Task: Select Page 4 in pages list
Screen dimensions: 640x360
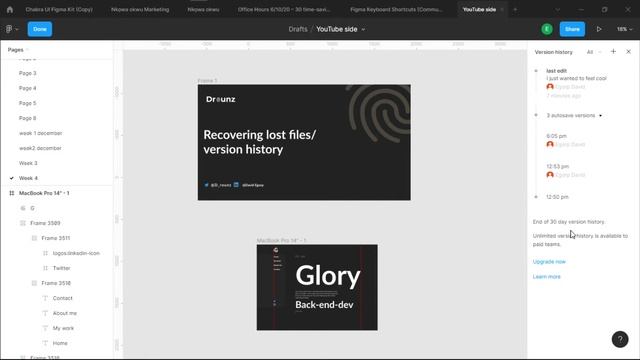Action: pos(27,88)
